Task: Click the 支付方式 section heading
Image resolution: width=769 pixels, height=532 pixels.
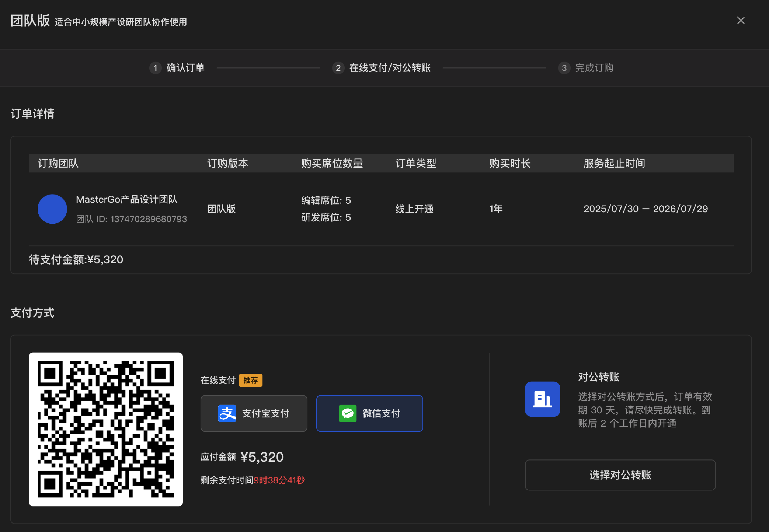Action: pos(32,313)
